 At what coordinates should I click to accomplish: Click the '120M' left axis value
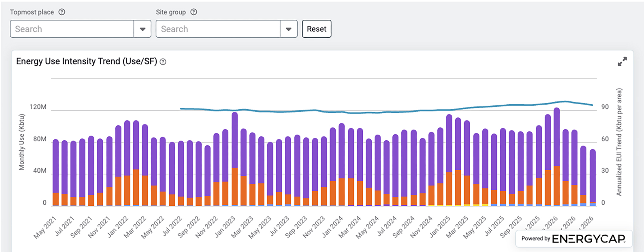pyautogui.click(x=38, y=107)
